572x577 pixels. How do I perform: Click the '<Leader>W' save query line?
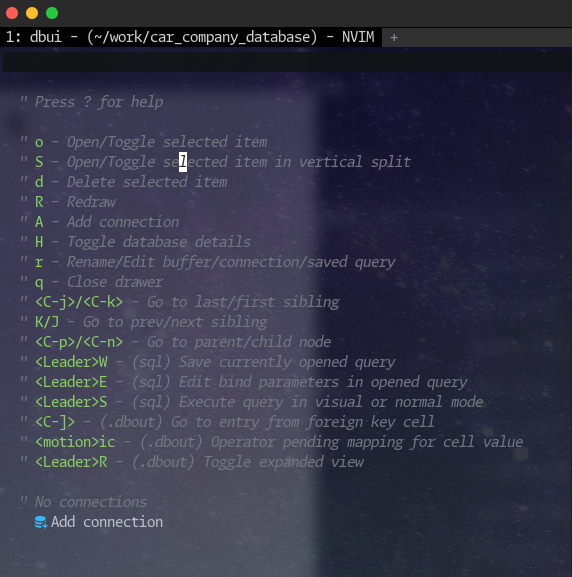pos(208,362)
